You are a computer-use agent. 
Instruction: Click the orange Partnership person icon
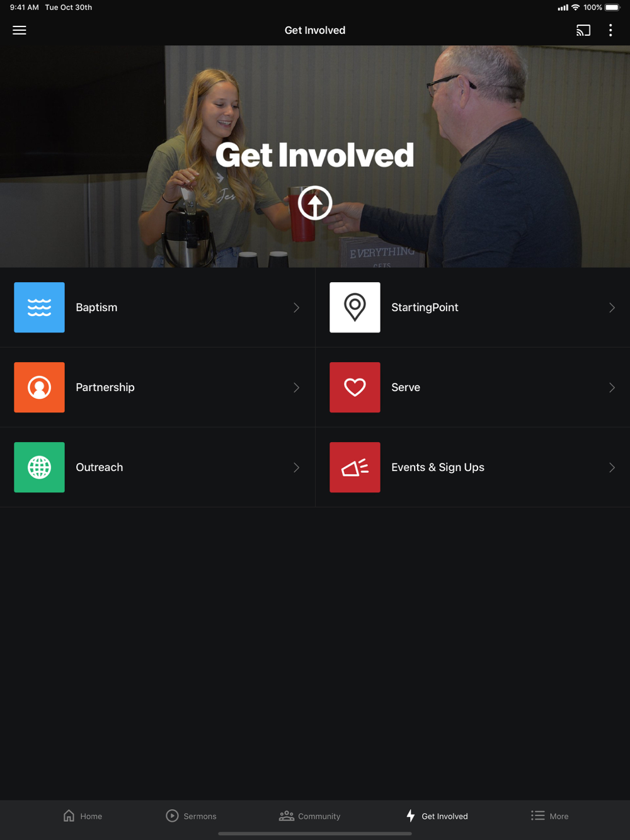[39, 387]
